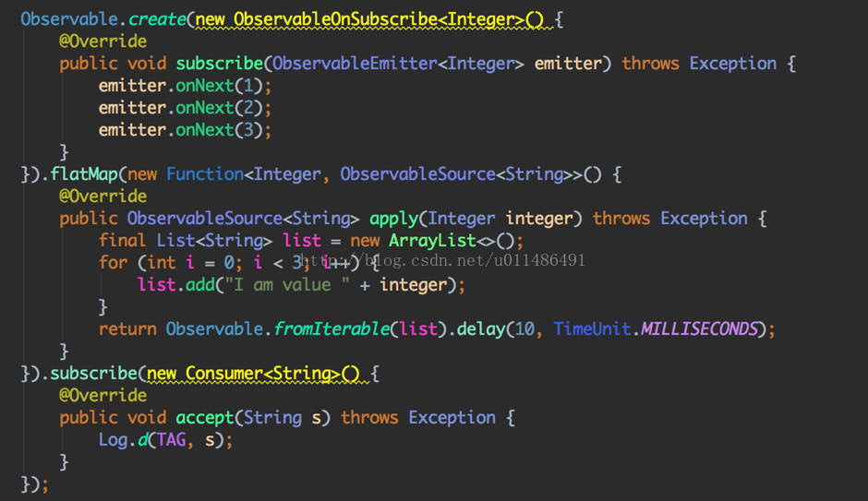Click the 'MILLISECONDS' constant
The width and height of the screenshot is (868, 501).
coord(699,329)
